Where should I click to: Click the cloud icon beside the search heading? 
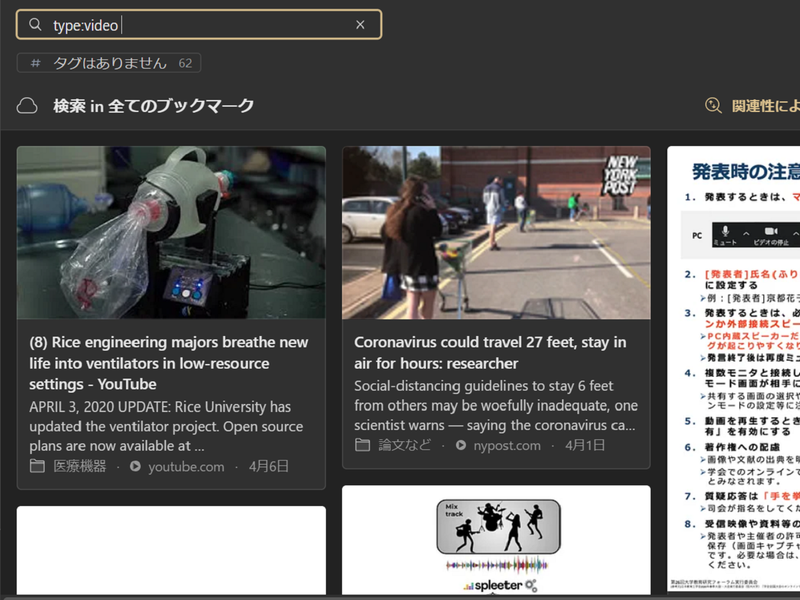28,106
